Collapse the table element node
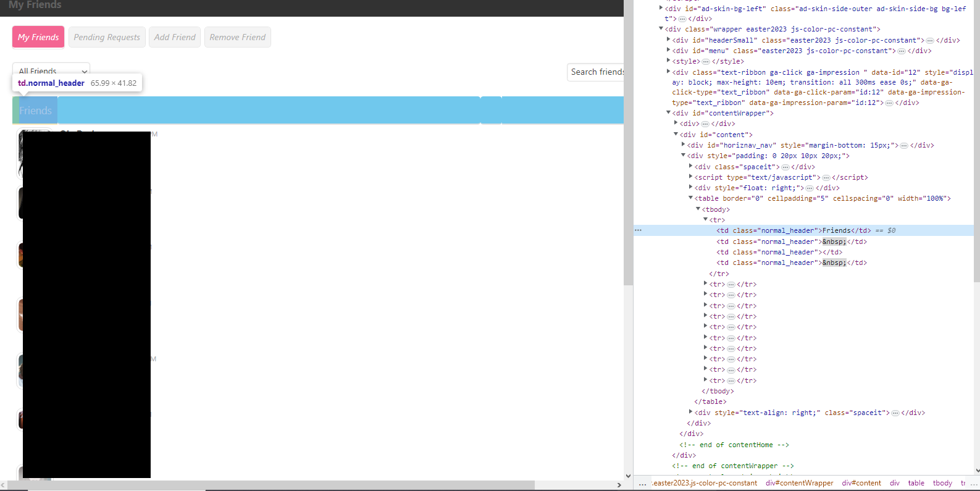 pos(690,198)
